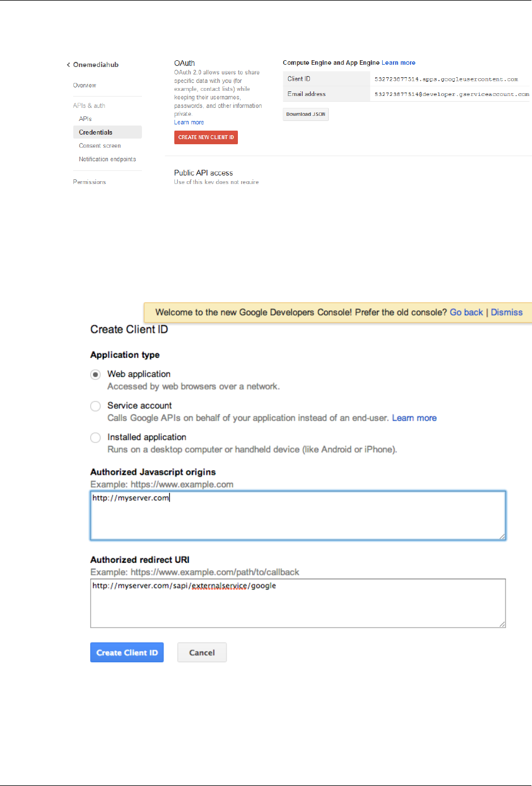Open the APIs sidebar item
This screenshot has height=786, width=532.
85,119
